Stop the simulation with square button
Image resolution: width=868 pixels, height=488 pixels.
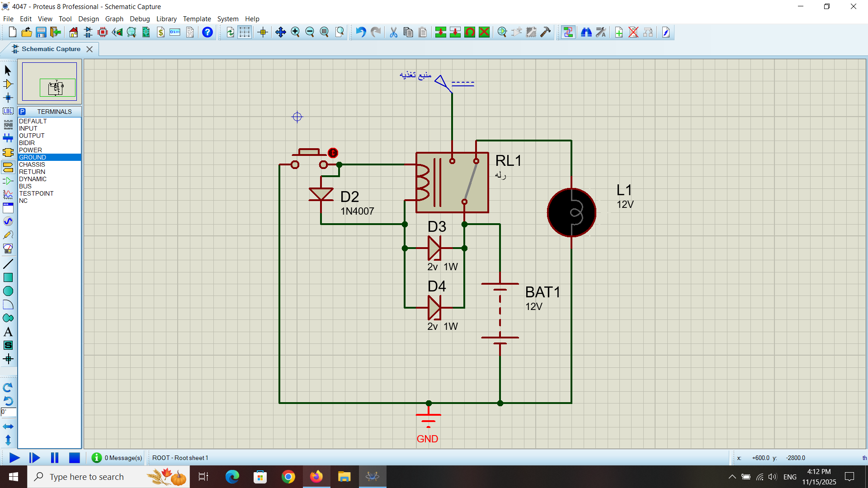[x=74, y=458]
